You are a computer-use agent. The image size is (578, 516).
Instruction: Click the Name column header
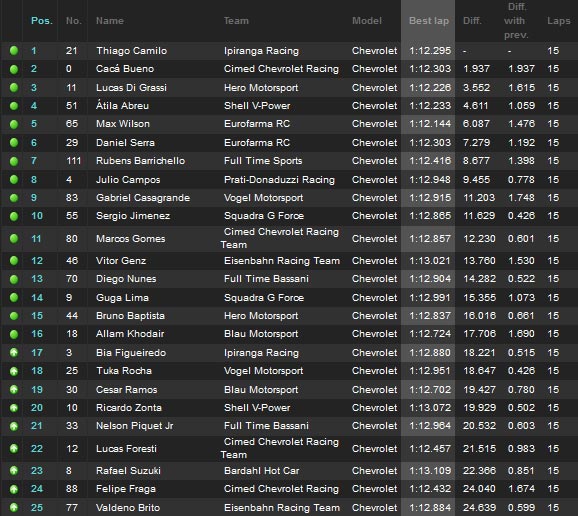(x=110, y=21)
